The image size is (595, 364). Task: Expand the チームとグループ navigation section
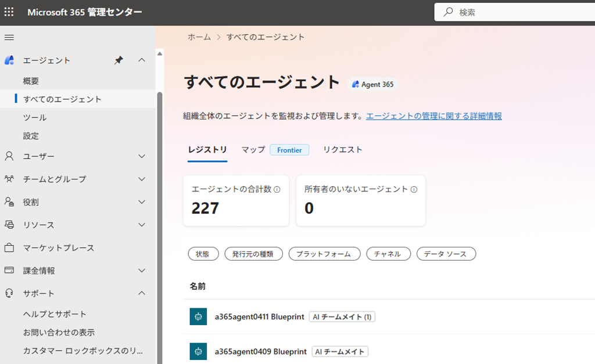pos(142,179)
